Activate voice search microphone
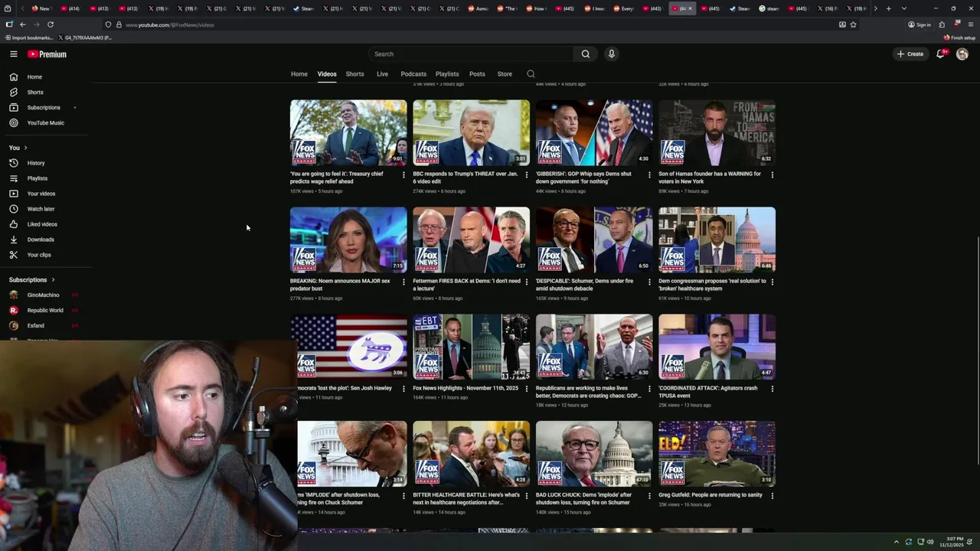The image size is (980, 551). point(611,54)
